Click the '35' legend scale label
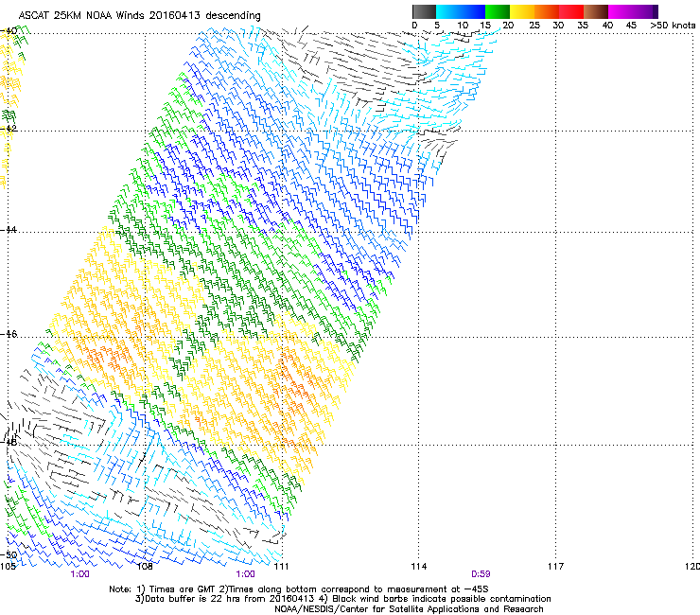This screenshot has width=700, height=615. [x=583, y=26]
